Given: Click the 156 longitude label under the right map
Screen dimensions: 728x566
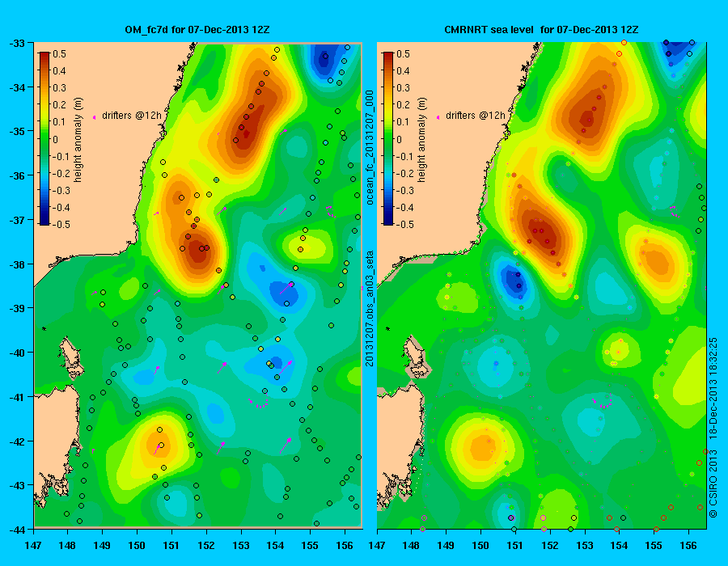Looking at the screenshot, I should point(688,546).
